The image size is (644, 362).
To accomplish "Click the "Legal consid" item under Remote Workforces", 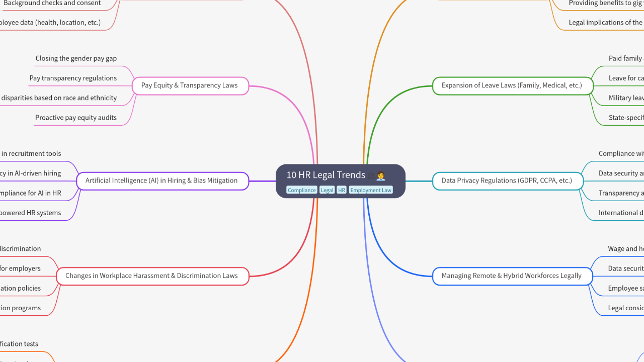I will [x=626, y=308].
